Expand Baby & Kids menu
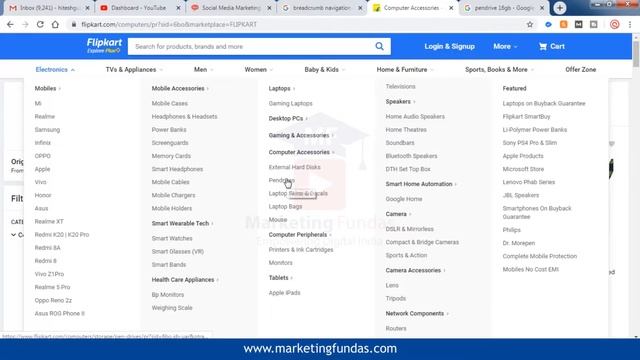Viewport: 640px width, 360px height. (x=324, y=70)
